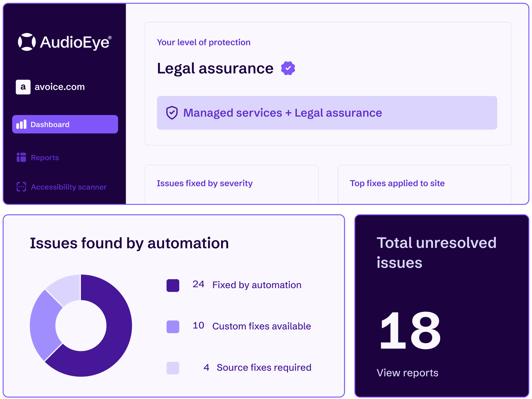
Task: Open the Reports icon in the sidebar
Action: tap(21, 157)
